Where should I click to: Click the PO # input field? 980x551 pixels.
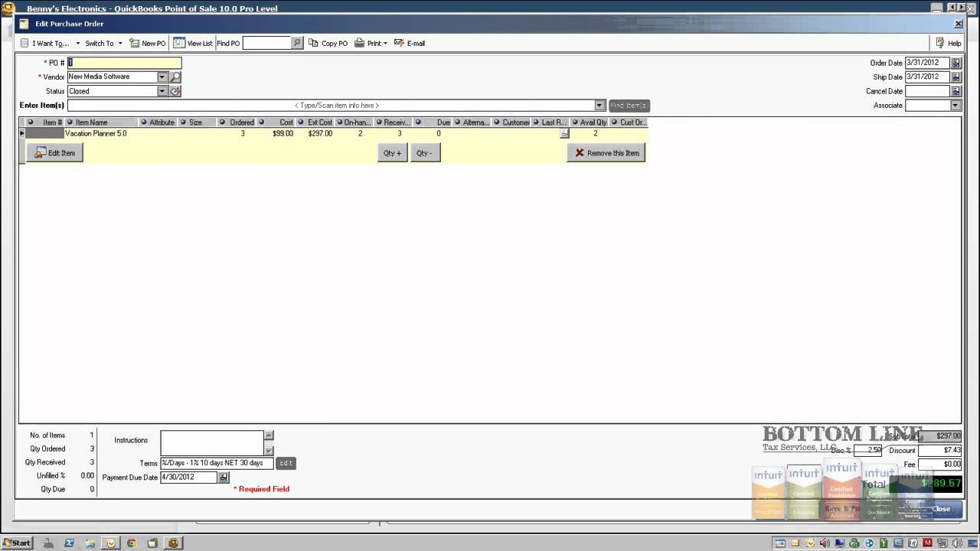coord(124,63)
